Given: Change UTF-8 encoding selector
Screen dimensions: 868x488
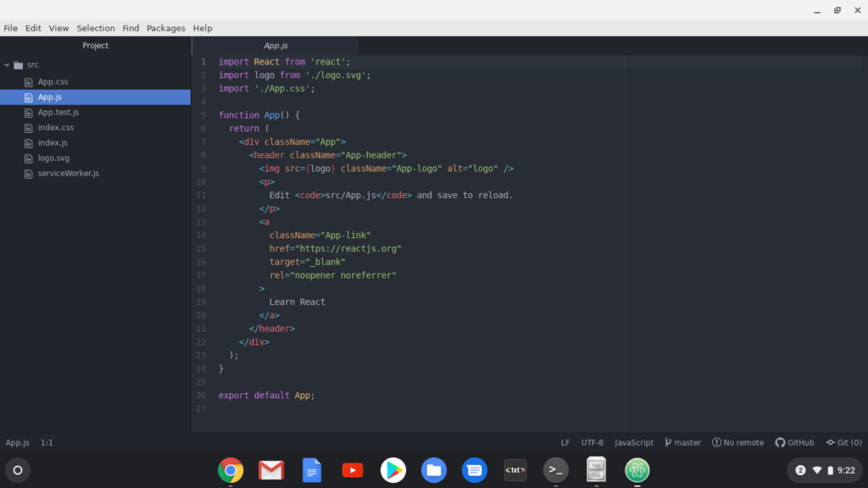Looking at the screenshot, I should 593,442.
